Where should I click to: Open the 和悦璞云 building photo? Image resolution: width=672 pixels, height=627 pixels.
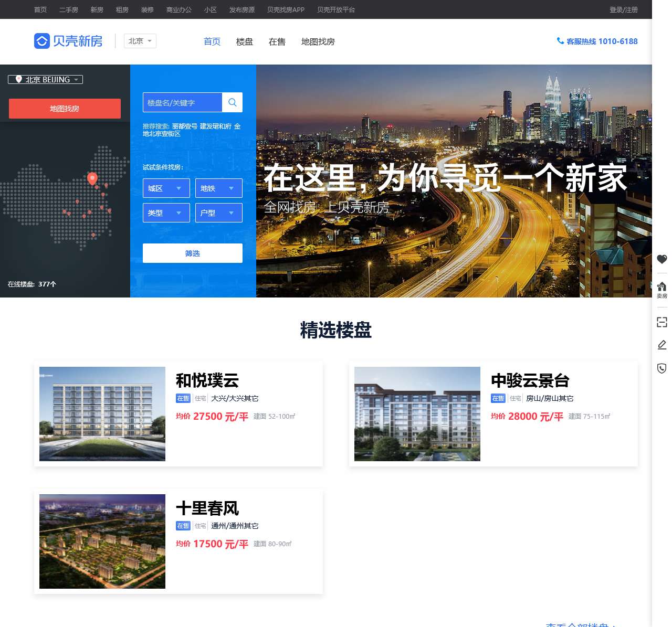click(x=102, y=414)
